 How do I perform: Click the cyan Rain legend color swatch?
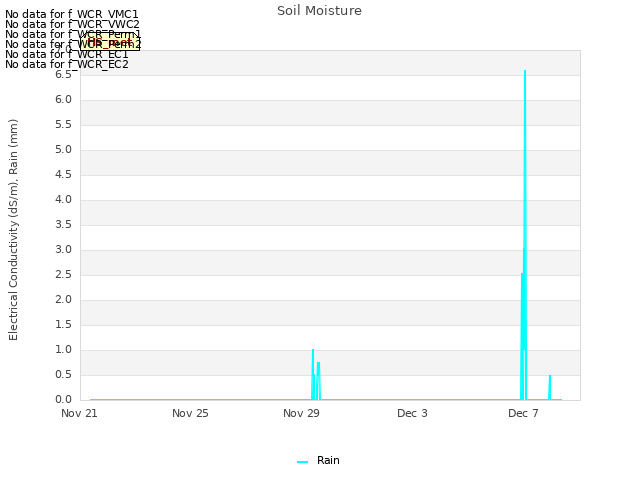tap(302, 462)
